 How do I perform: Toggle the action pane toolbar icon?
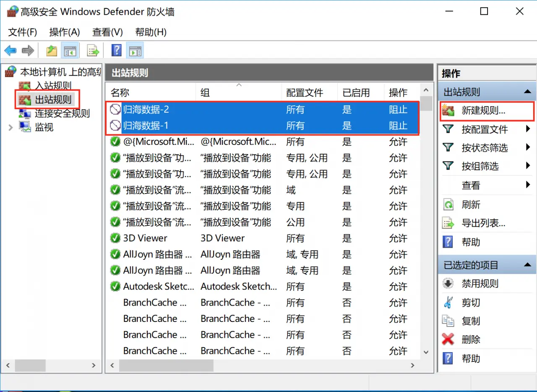coord(135,51)
